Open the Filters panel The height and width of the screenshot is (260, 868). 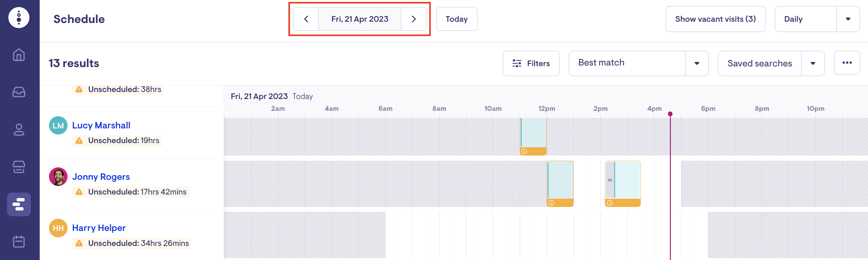pyautogui.click(x=531, y=63)
